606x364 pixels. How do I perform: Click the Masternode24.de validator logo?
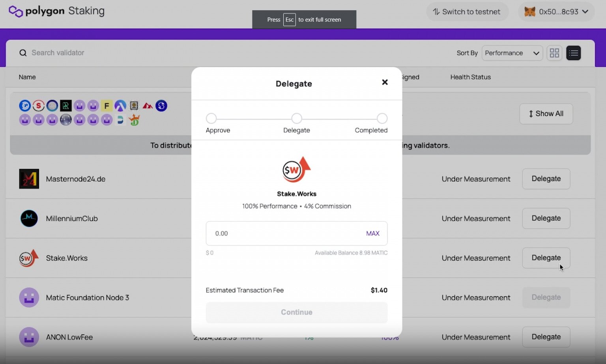point(29,179)
